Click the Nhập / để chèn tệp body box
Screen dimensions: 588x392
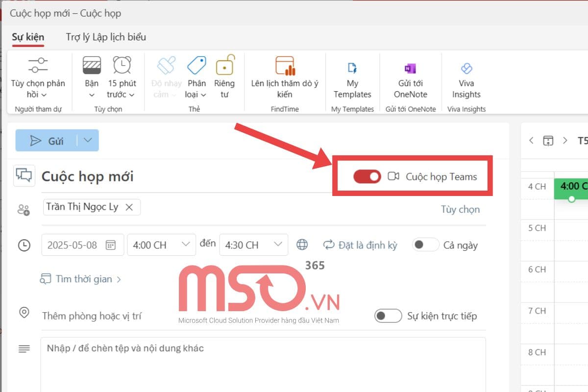click(263, 364)
